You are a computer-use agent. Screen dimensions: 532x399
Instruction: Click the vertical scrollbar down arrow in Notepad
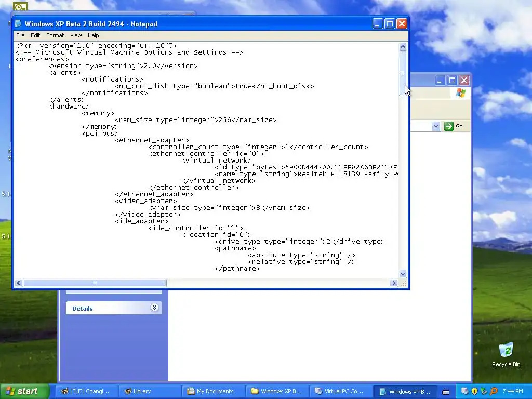pos(403,274)
